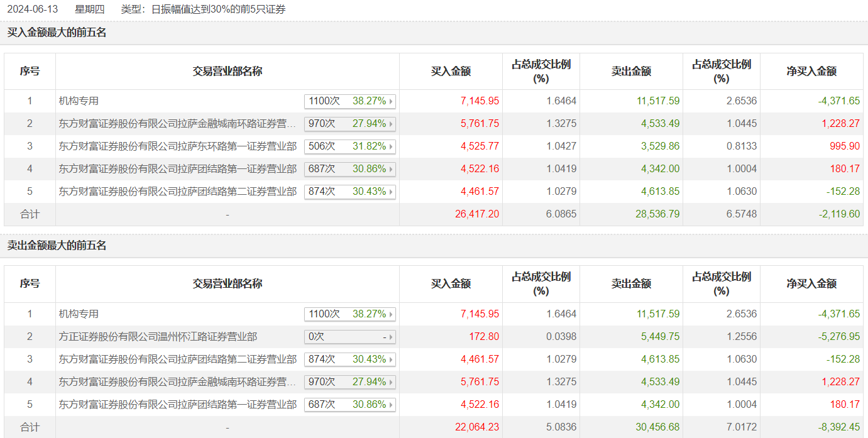This screenshot has height=438, width=868.
Task: Click 合计 label in the buy top-five table
Action: (30, 214)
